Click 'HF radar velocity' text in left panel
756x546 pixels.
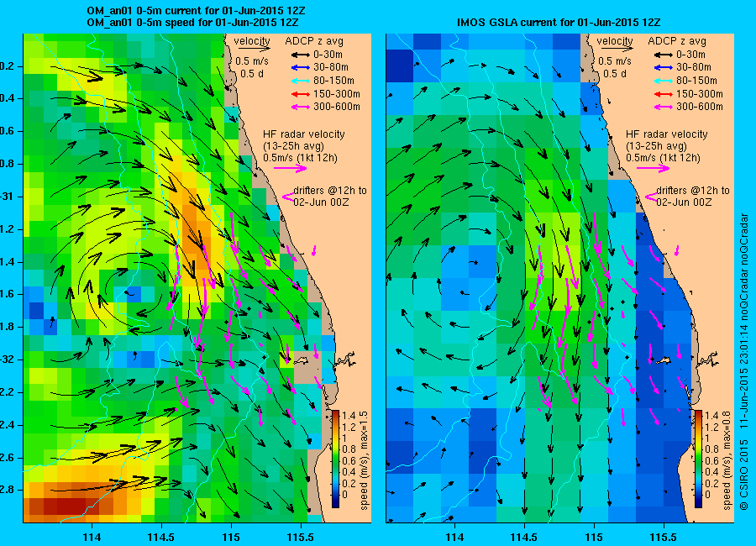pos(304,134)
